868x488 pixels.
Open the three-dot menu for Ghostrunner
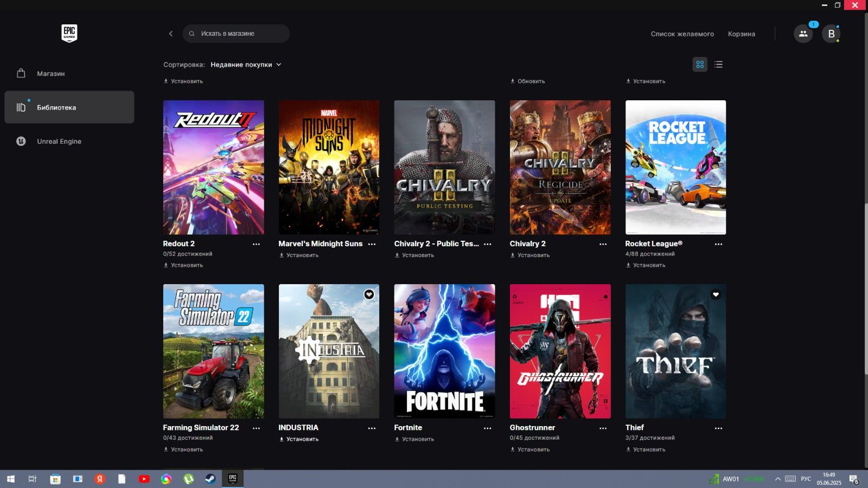603,428
